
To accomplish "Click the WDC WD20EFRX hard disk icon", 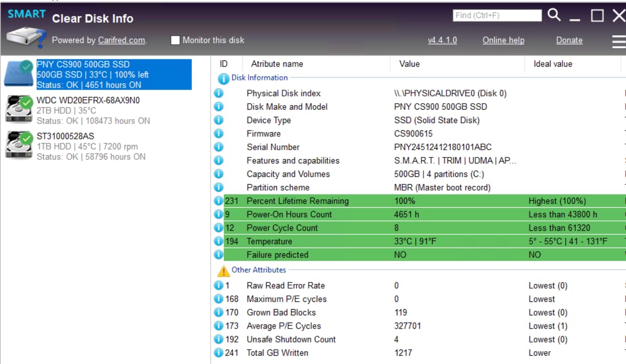I will [x=19, y=109].
